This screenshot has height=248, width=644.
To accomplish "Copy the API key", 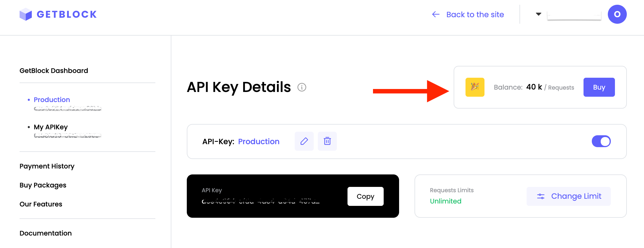I will tap(365, 196).
